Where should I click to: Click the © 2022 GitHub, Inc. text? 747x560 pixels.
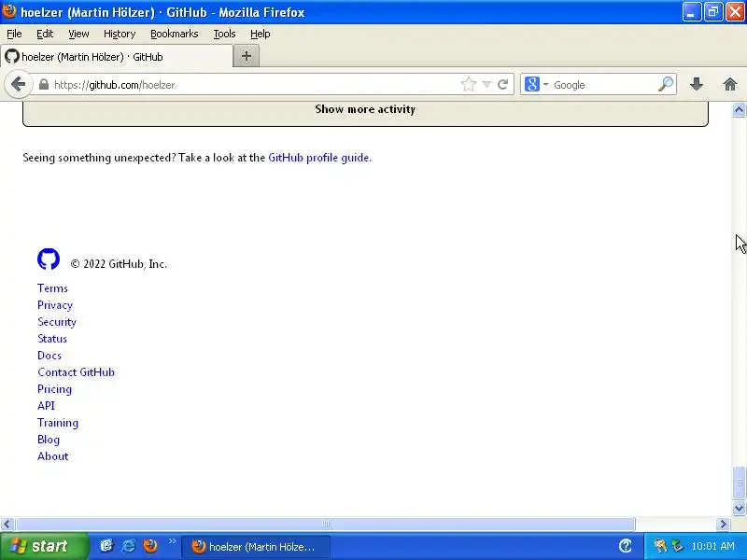click(119, 264)
